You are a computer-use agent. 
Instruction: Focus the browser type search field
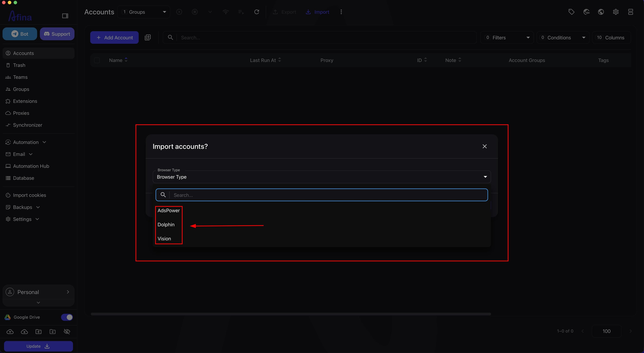[322, 195]
